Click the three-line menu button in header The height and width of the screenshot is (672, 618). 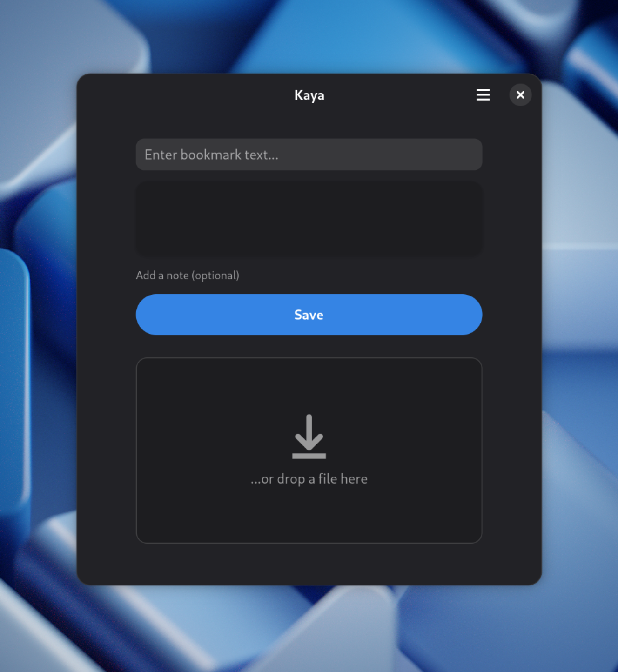point(483,95)
